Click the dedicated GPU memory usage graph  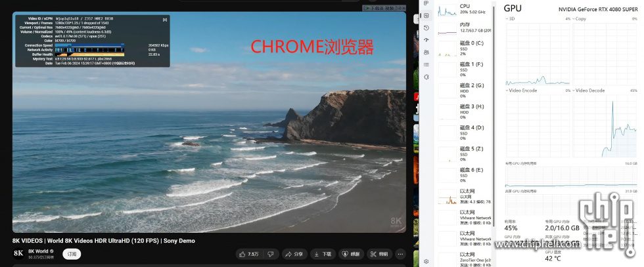tap(571, 176)
